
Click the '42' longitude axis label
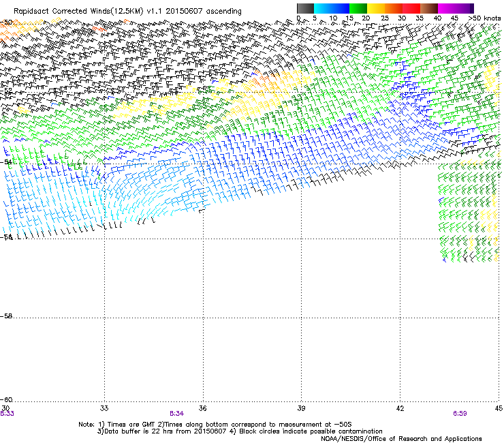400,408
